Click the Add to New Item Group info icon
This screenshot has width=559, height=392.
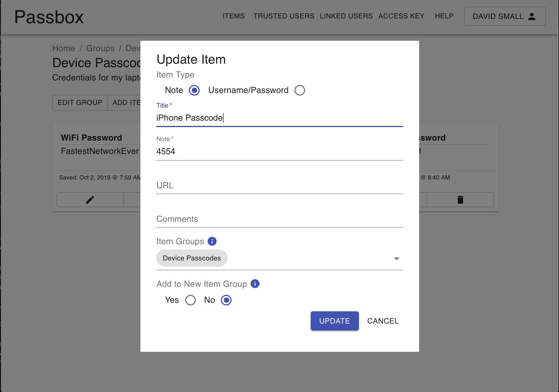point(255,284)
